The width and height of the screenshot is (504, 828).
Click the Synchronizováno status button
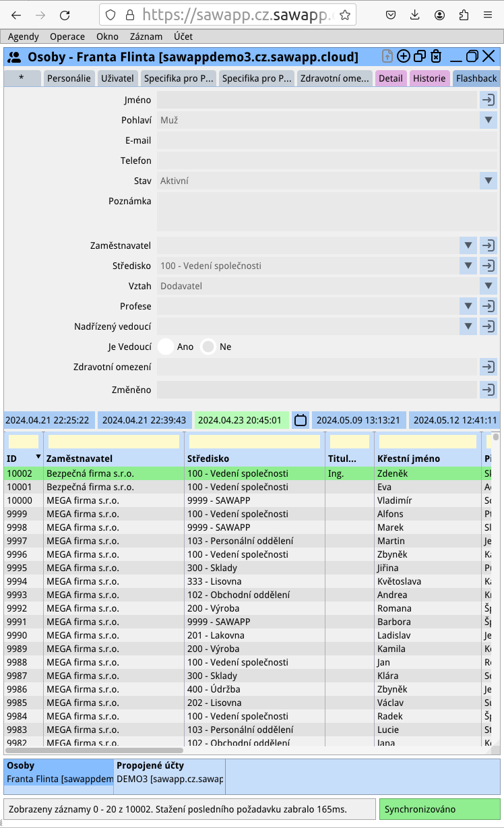pyautogui.click(x=439, y=809)
